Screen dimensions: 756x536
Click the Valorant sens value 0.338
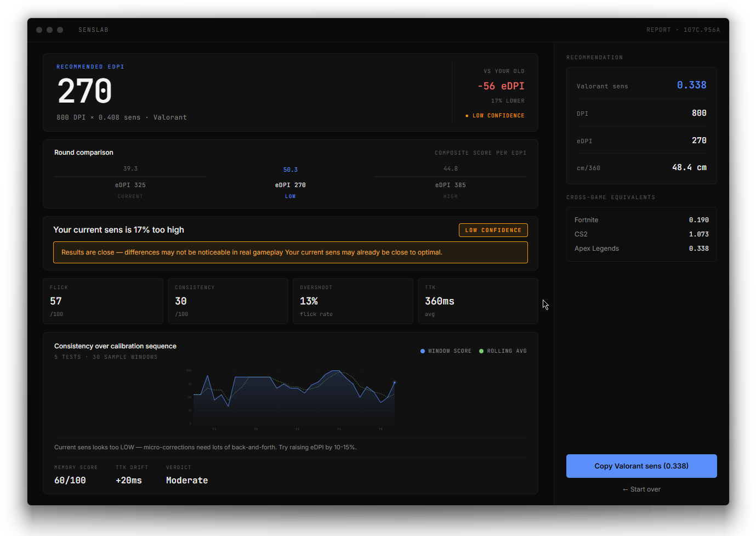click(x=691, y=85)
